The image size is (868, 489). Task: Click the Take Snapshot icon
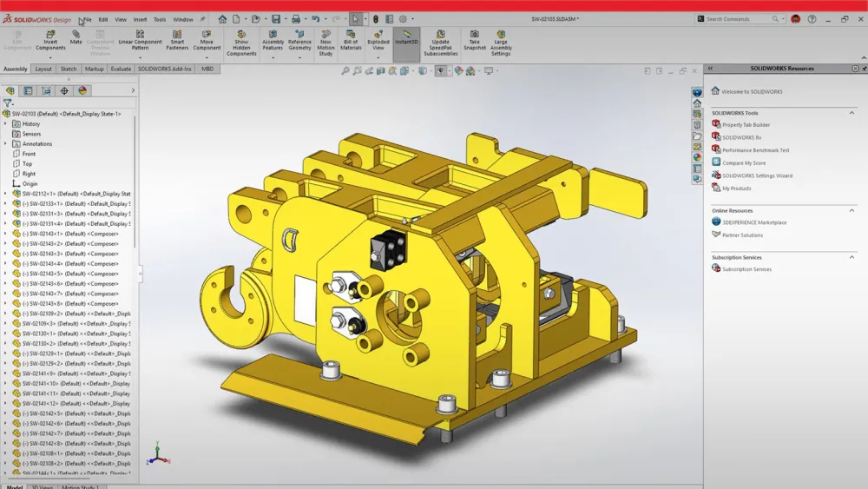[475, 40]
